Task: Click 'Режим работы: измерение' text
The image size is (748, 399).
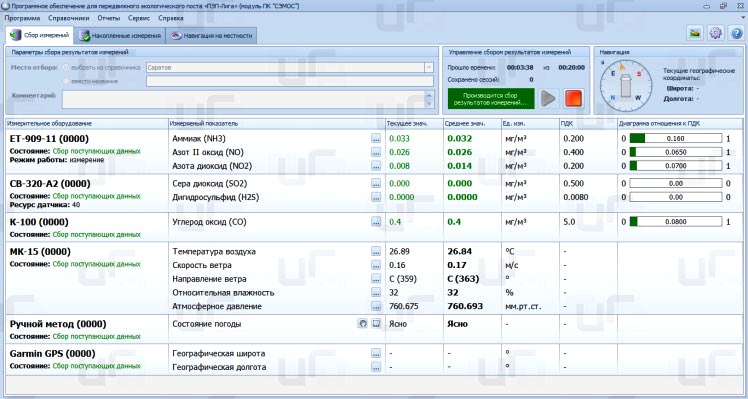Action: point(57,160)
